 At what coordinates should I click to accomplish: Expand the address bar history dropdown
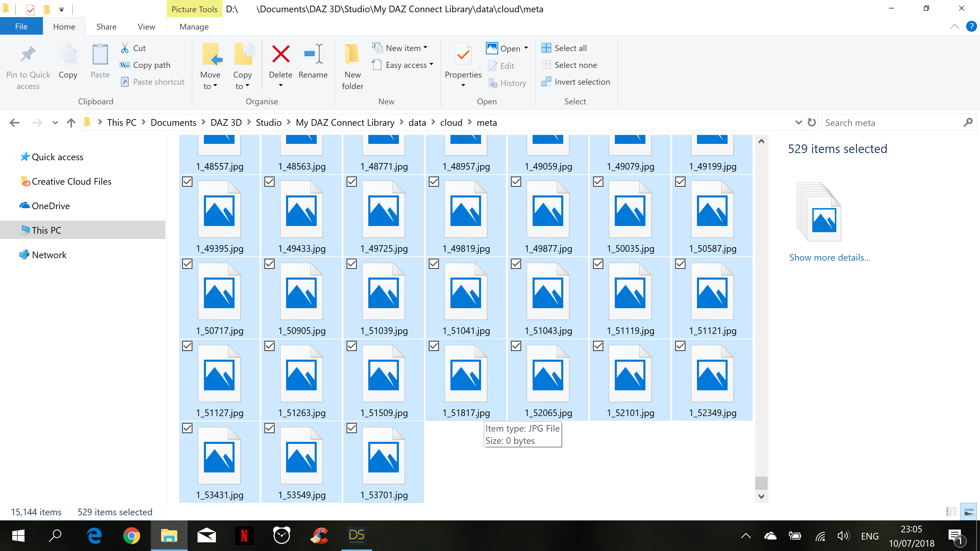799,122
